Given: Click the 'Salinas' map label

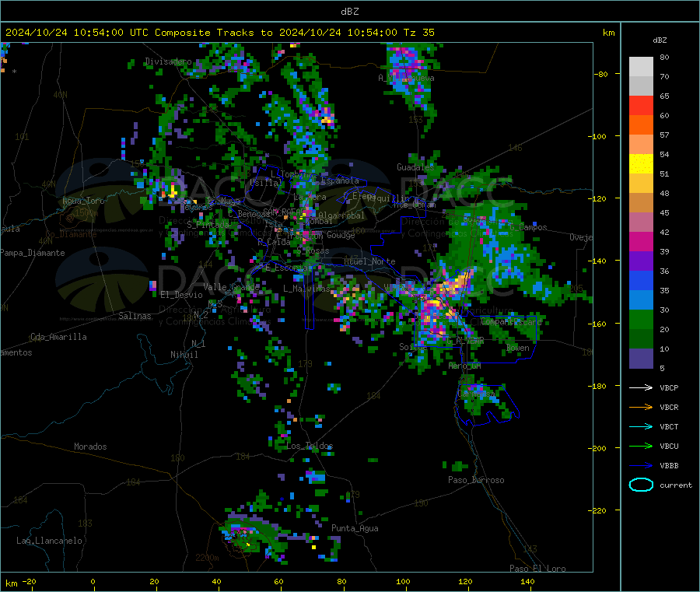Looking at the screenshot, I should [x=135, y=316].
